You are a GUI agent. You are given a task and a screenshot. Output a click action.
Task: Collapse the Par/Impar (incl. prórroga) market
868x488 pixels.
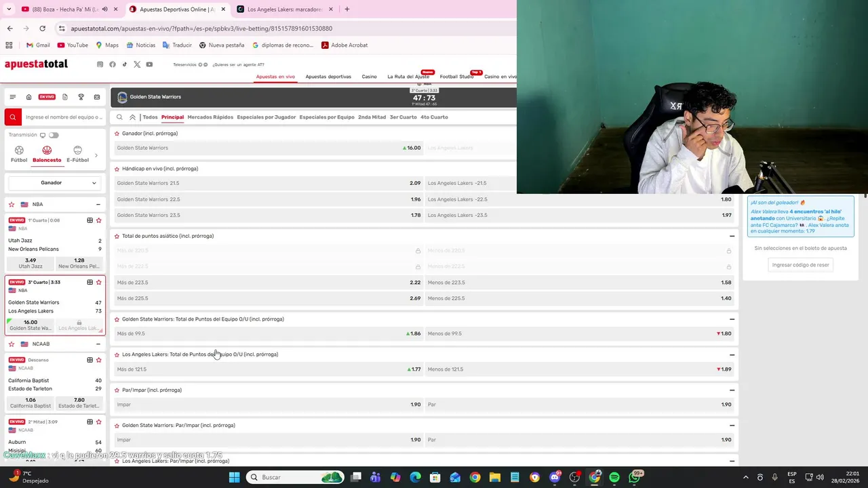[x=732, y=390]
